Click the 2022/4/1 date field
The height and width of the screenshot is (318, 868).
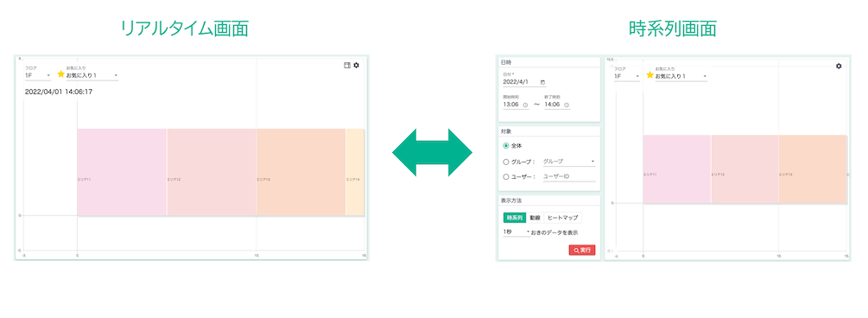tap(524, 82)
